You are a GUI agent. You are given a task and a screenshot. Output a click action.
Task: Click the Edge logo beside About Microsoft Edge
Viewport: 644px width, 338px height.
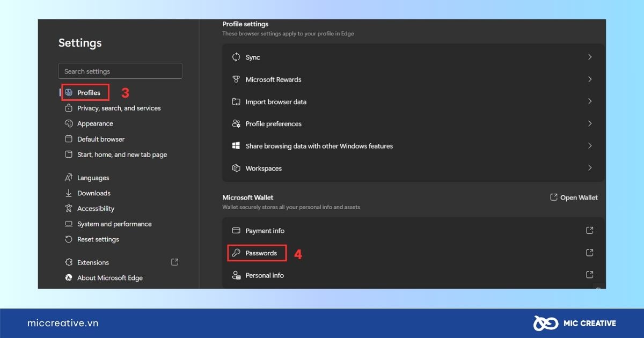[69, 278]
